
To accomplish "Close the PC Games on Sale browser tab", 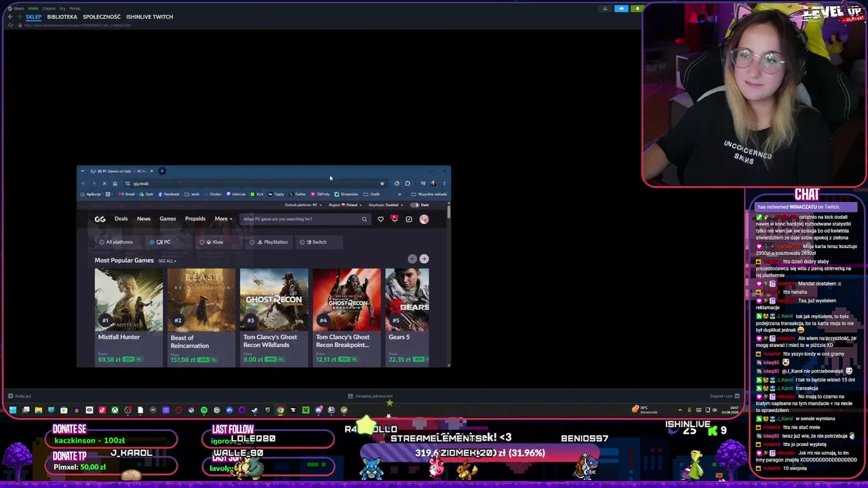I will [152, 171].
